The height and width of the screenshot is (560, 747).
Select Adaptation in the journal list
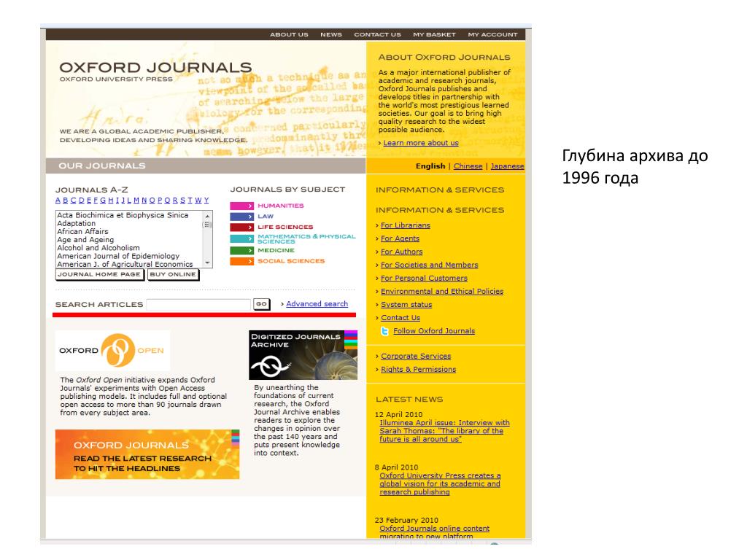pos(76,223)
